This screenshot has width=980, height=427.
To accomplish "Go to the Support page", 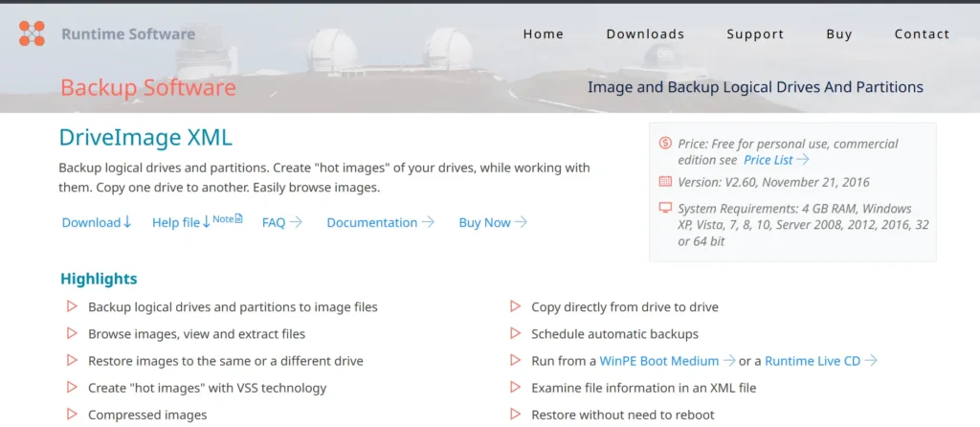I will 755,34.
